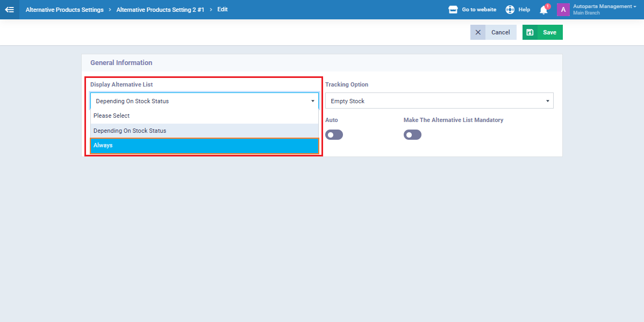Collapse the sidebar with the back-menu icon

click(10, 10)
